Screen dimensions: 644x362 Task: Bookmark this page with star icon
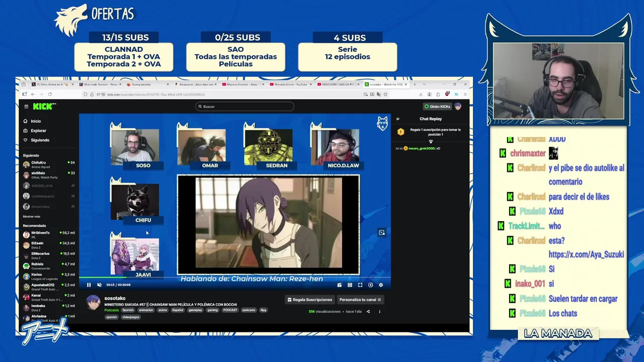385,95
